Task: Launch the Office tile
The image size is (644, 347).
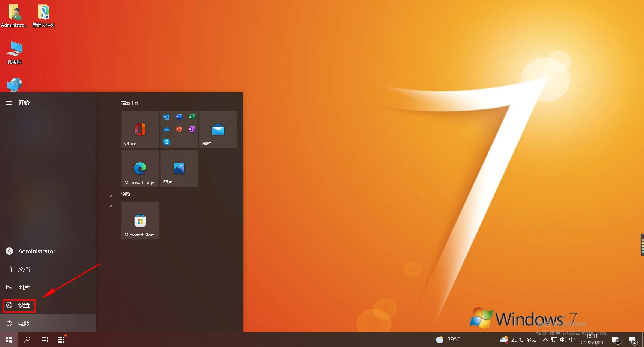Action: pyautogui.click(x=140, y=129)
